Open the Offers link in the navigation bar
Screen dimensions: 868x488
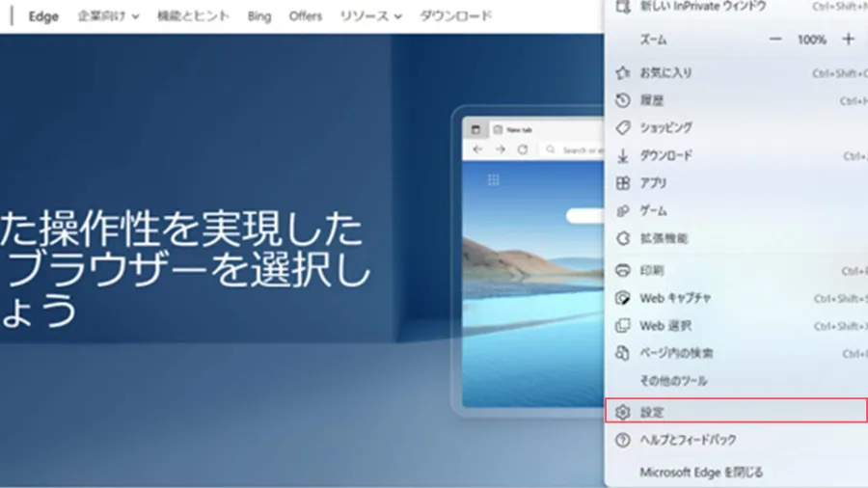click(305, 16)
